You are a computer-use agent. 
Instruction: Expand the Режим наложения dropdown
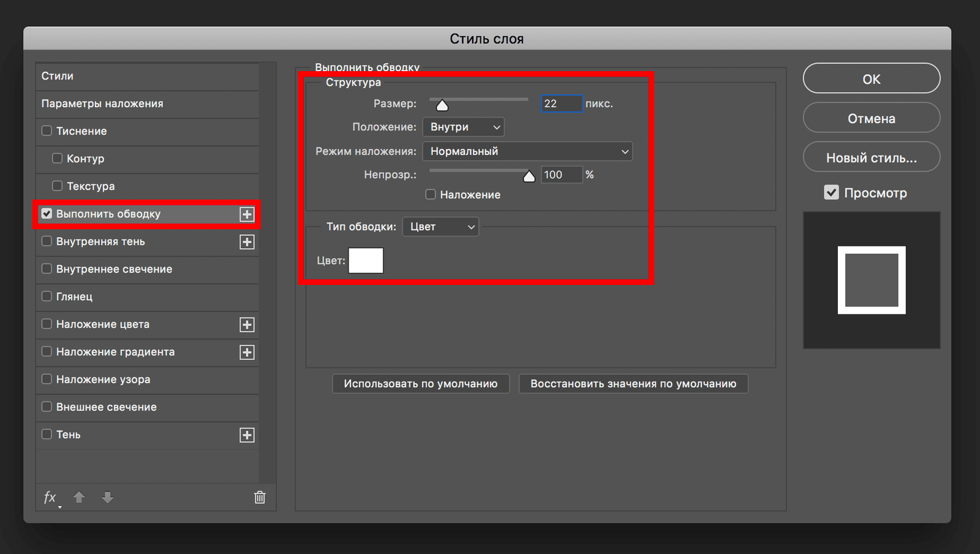527,151
